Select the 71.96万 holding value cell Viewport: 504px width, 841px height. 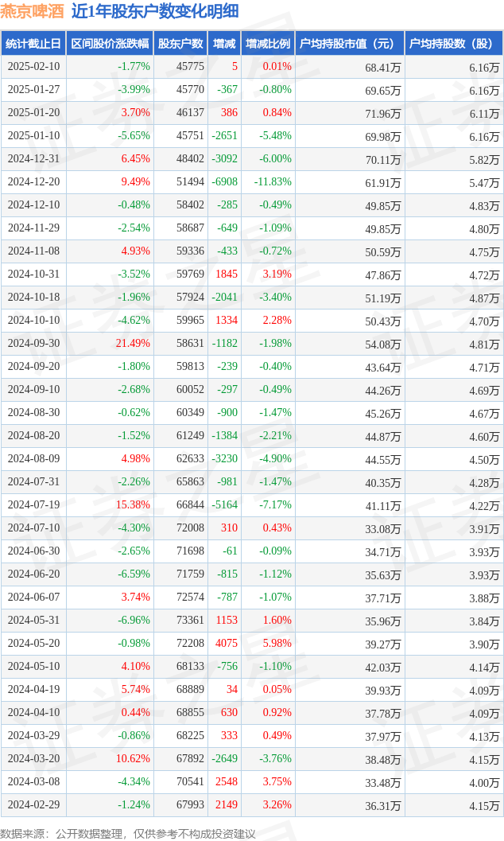[383, 113]
